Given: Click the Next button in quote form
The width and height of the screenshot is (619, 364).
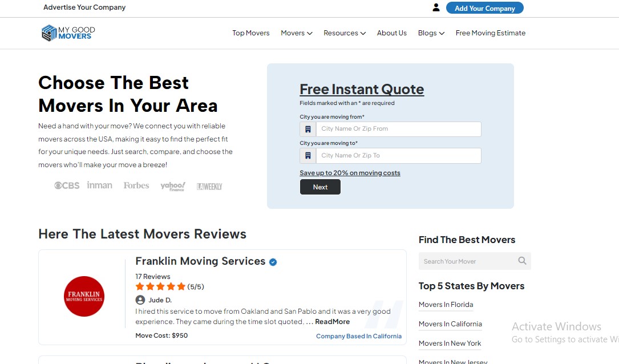Looking at the screenshot, I should (320, 187).
